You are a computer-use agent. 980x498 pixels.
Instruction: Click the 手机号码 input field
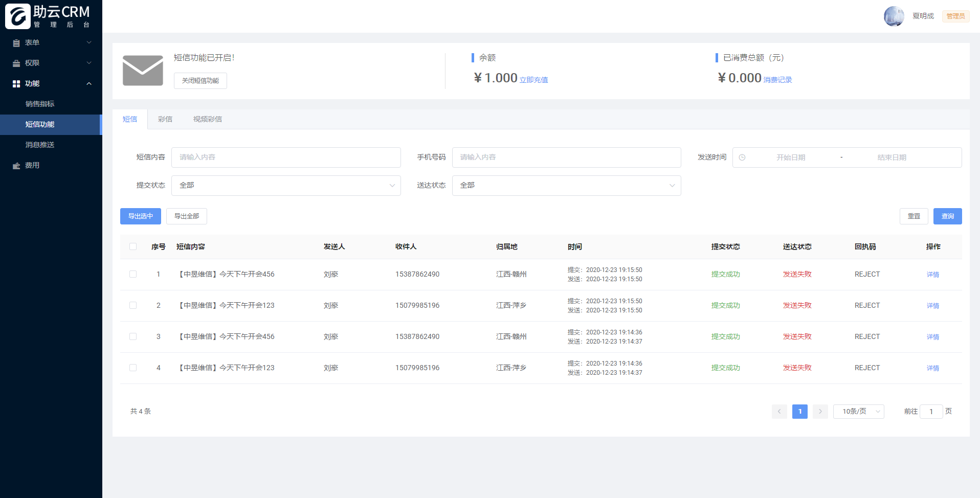point(566,157)
